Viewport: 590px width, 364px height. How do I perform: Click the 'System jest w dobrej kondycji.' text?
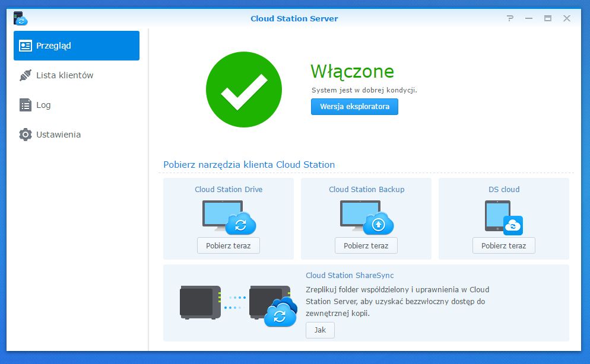click(x=364, y=90)
